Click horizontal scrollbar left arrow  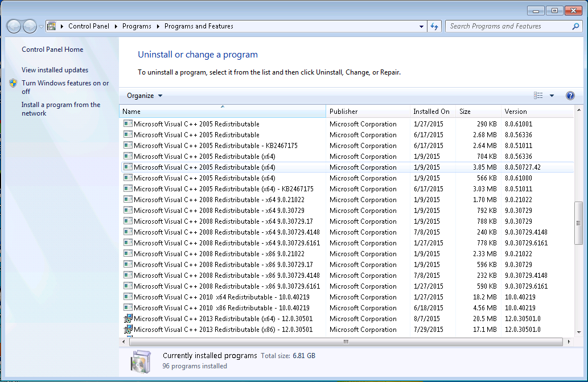pyautogui.click(x=124, y=342)
